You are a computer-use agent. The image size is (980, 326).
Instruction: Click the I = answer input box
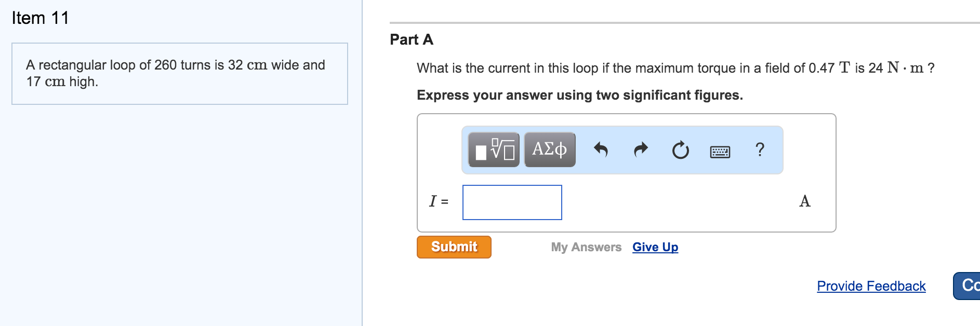point(512,202)
